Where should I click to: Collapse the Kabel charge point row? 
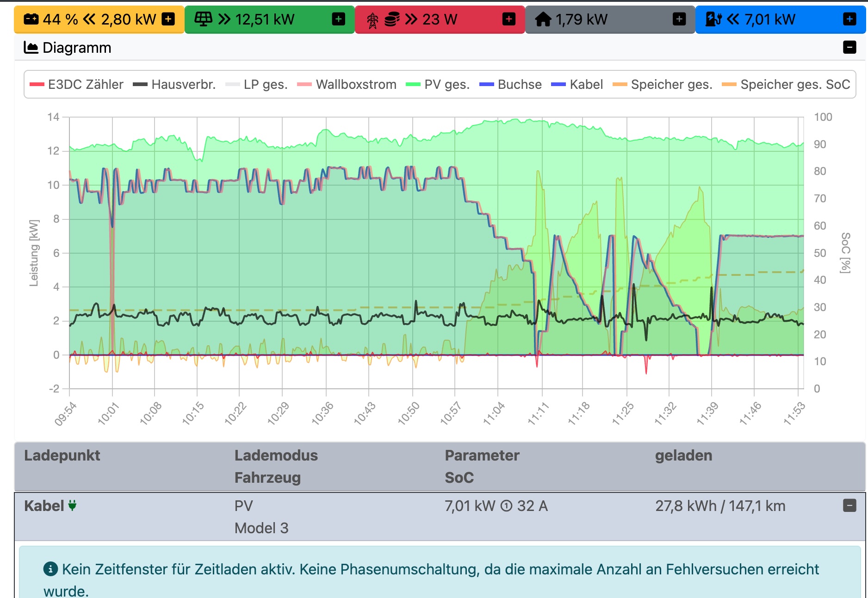849,505
